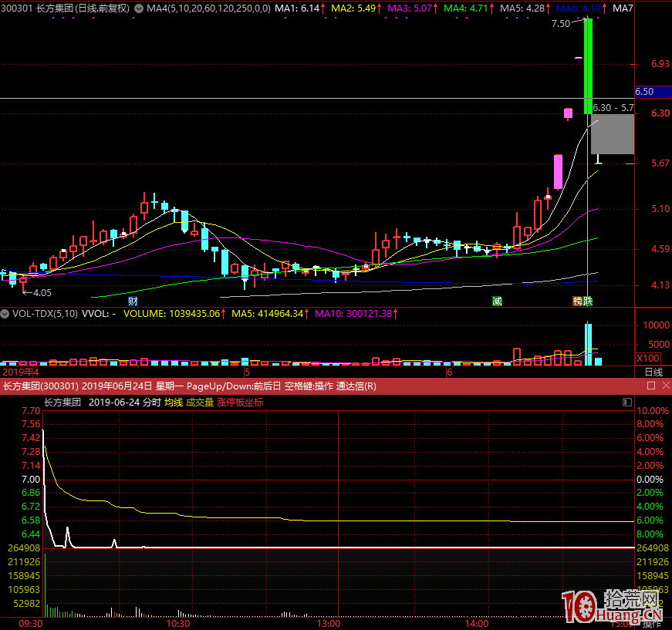Click the 财 financial marker on the chart
672x630 pixels.
[133, 301]
